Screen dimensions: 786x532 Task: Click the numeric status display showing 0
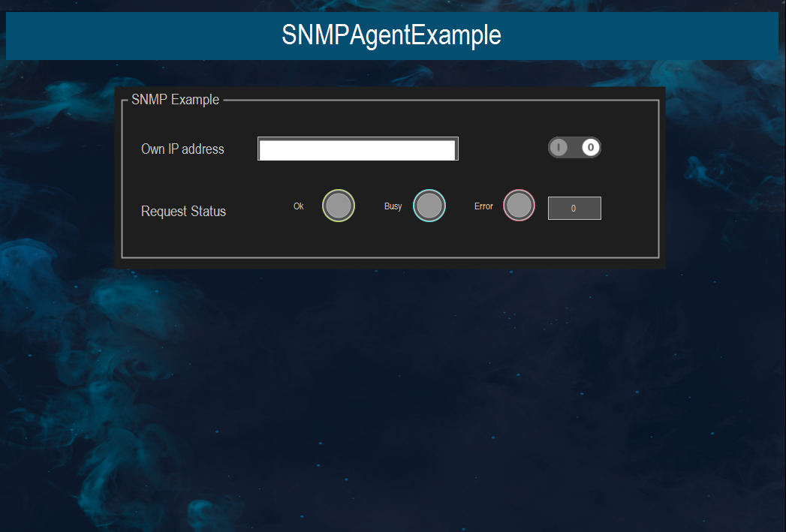pyautogui.click(x=574, y=208)
